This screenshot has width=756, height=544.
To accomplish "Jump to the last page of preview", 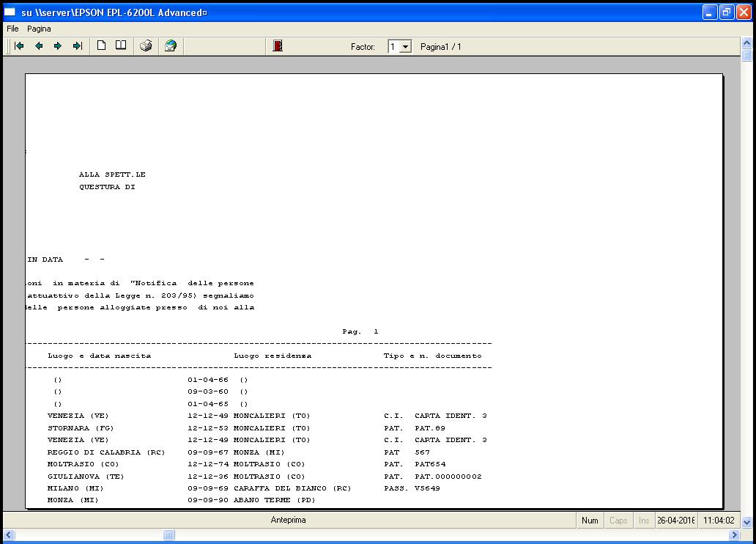I will tap(77, 46).
